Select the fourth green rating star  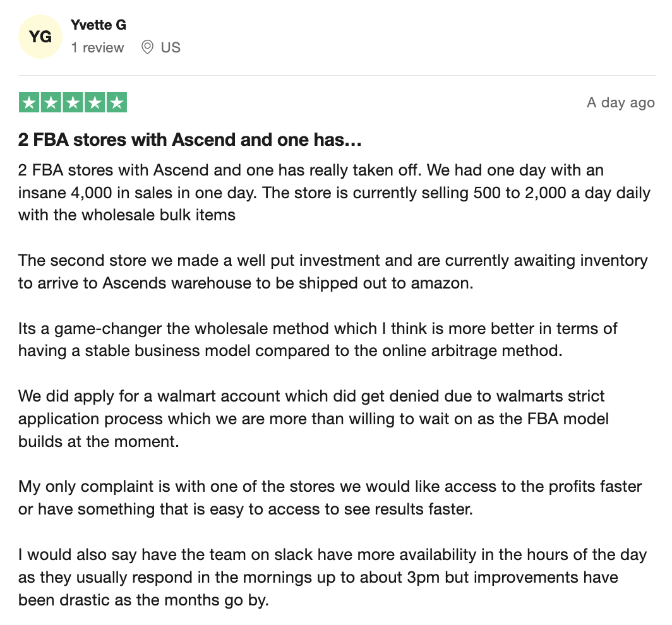pos(95,102)
